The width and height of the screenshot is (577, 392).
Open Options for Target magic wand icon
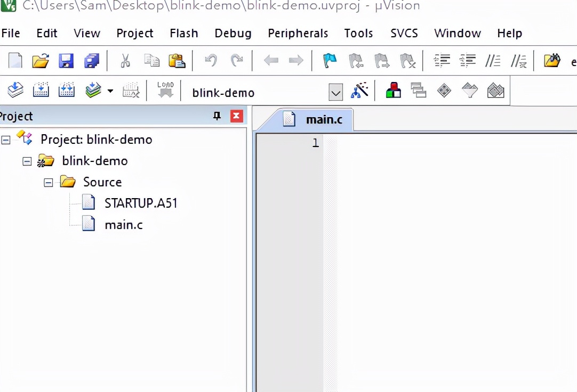pos(359,90)
